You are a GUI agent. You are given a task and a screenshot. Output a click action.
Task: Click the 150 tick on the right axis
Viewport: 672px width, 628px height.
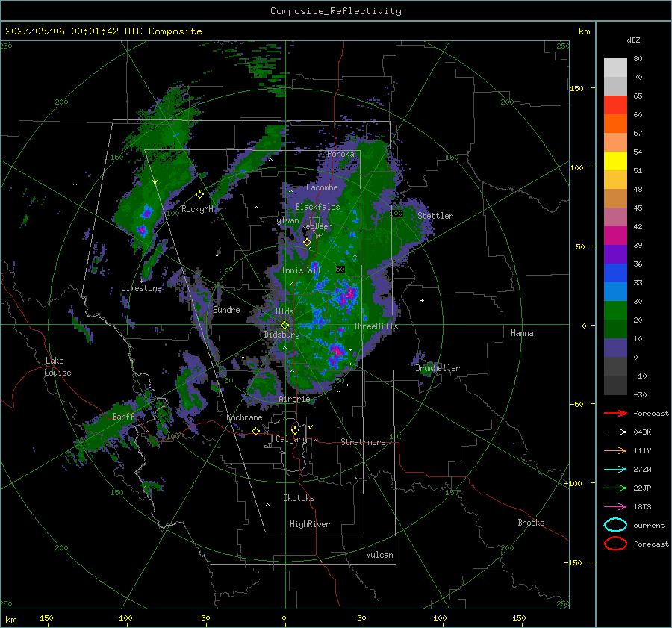pyautogui.click(x=576, y=88)
